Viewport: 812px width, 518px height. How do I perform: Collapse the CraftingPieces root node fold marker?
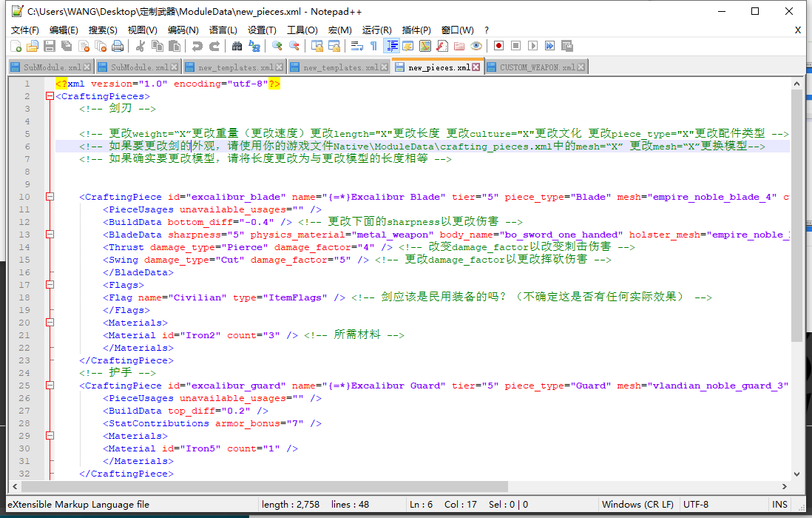tap(50, 96)
